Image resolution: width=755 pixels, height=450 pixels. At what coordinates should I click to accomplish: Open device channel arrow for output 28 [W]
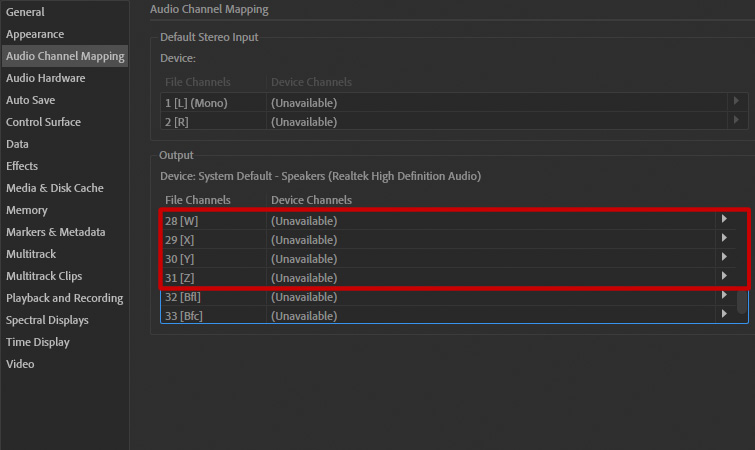point(723,220)
